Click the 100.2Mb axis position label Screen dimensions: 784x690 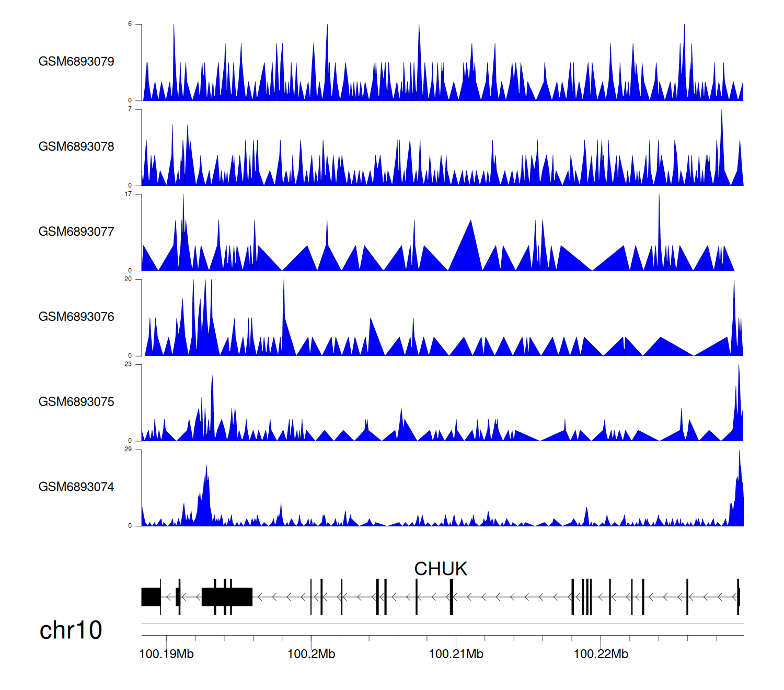pos(311,654)
